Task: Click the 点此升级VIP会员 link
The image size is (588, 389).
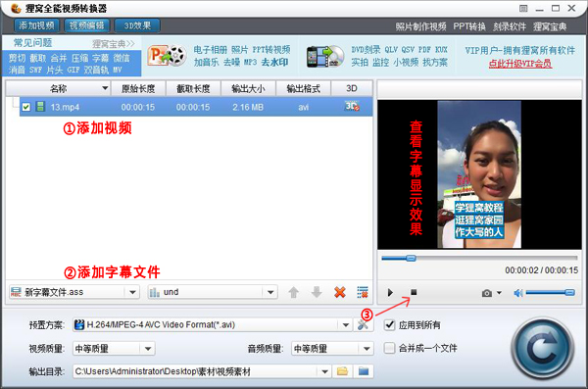Action: coord(520,64)
